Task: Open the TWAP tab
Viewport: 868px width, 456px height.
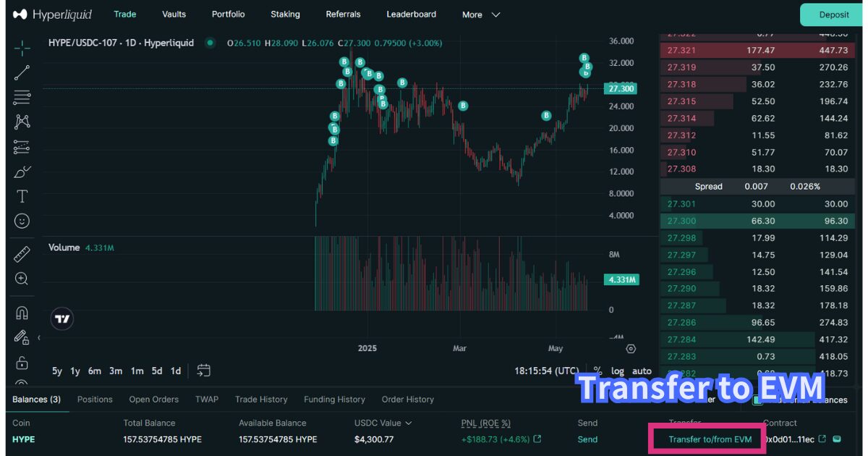Action: point(207,400)
